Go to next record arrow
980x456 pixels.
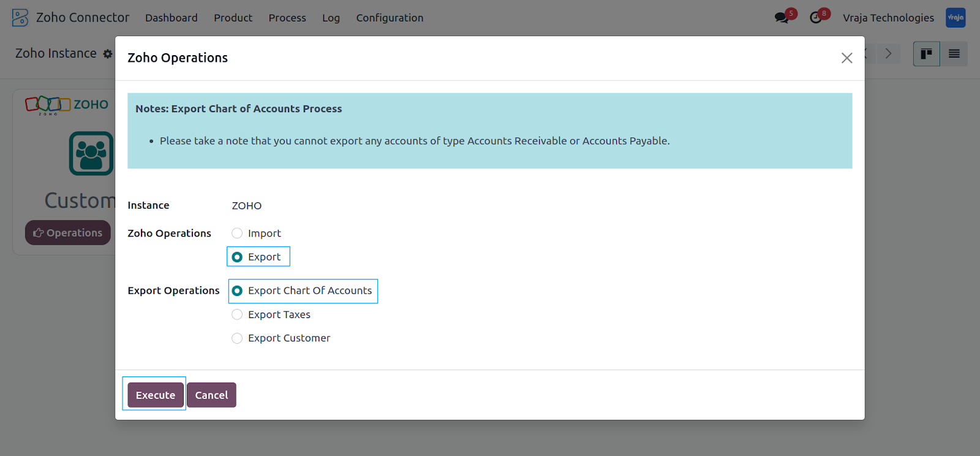[x=888, y=54]
